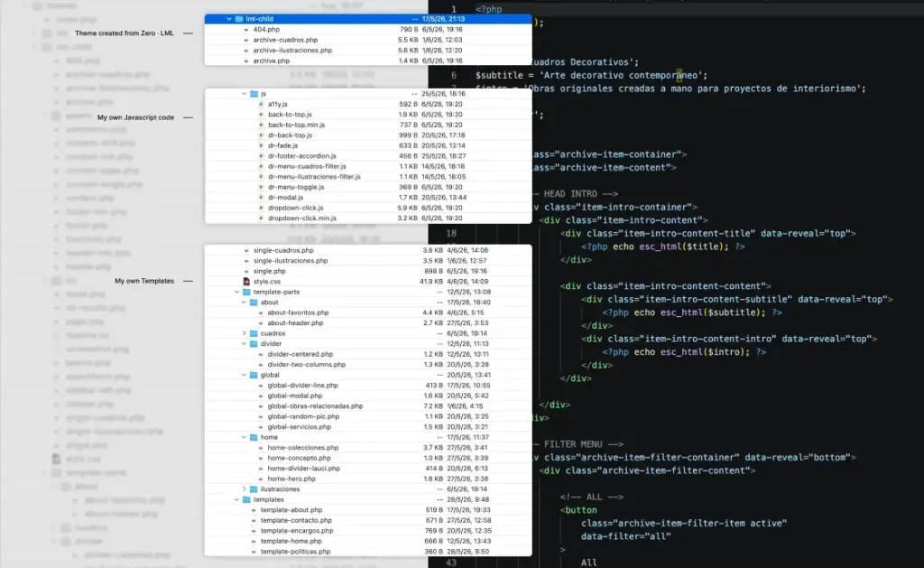Select the archive.php file row
The height and width of the screenshot is (568, 924).
(x=368, y=61)
